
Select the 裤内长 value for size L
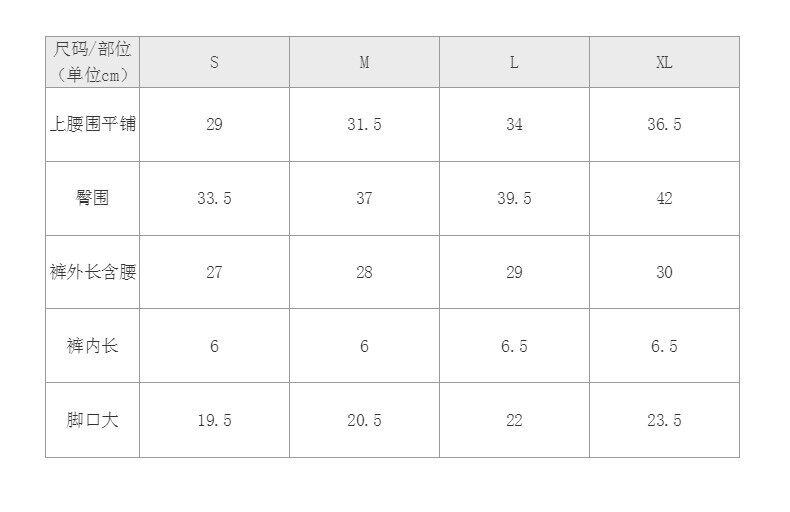pos(514,346)
